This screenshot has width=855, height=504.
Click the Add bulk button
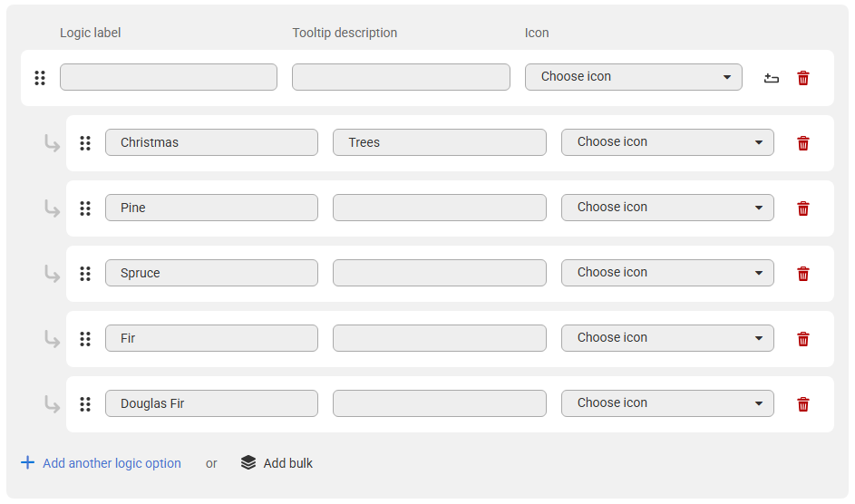coord(277,463)
